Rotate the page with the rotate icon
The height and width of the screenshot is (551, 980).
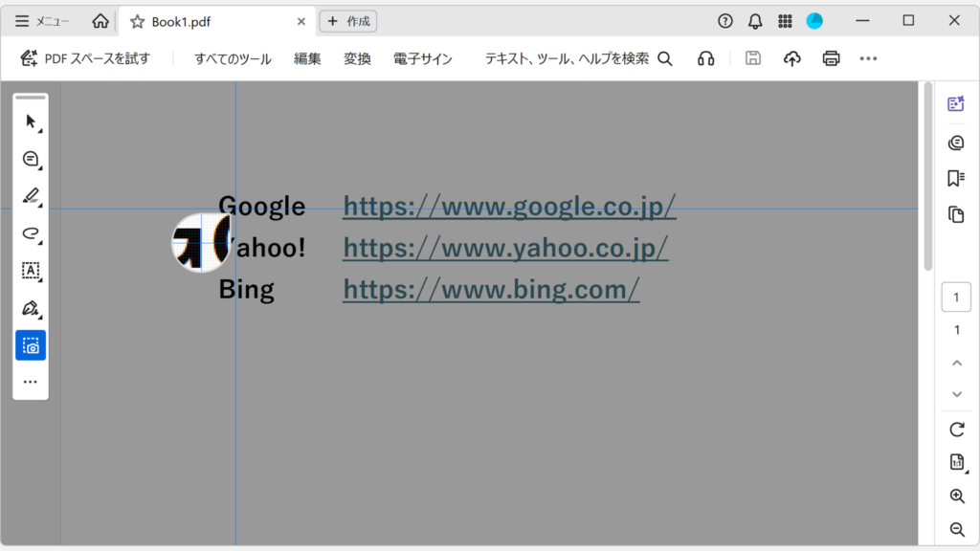(x=957, y=430)
